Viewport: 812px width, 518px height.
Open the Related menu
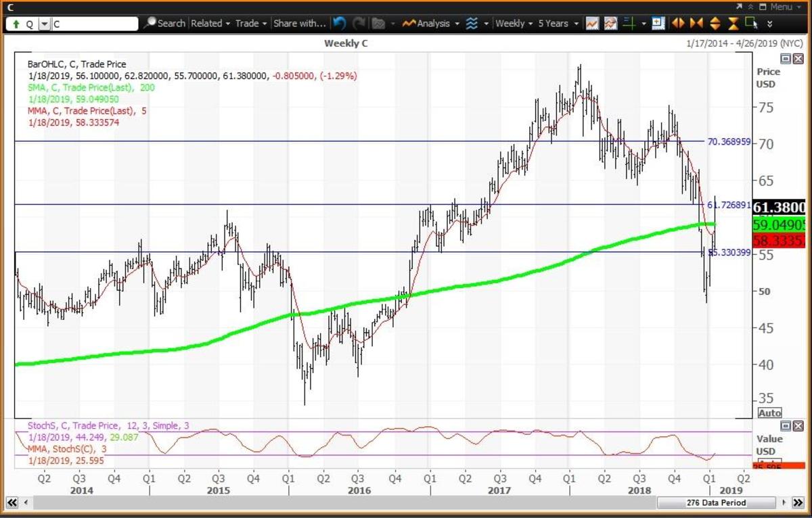click(x=210, y=23)
